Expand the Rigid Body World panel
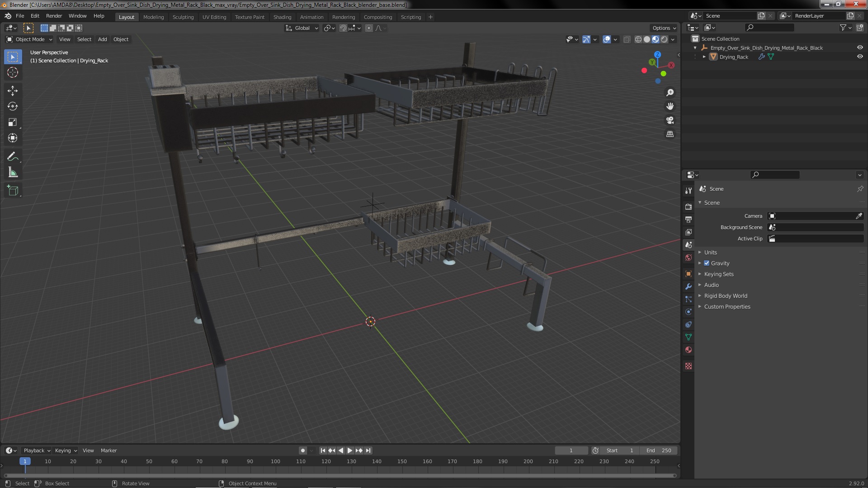Viewport: 868px width, 488px height. coord(725,296)
